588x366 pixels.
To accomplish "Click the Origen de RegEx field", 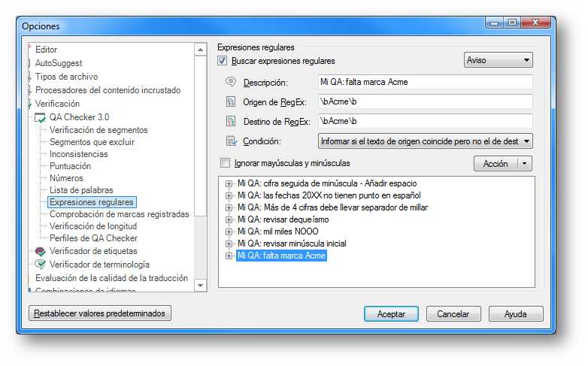I will click(x=426, y=101).
